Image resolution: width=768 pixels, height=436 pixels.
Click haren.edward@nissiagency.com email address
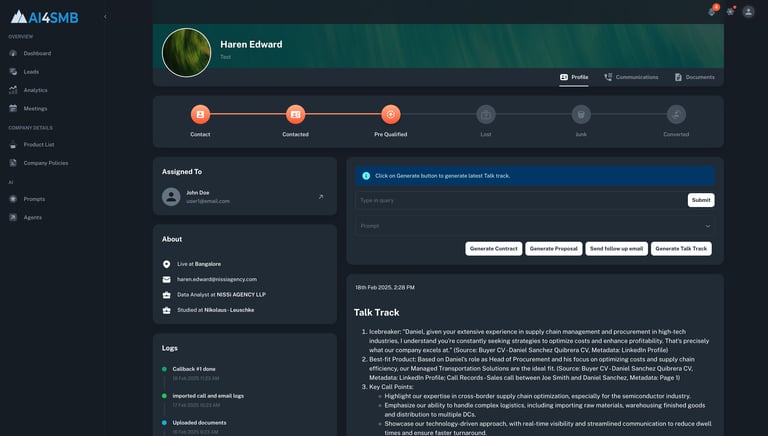pyautogui.click(x=217, y=279)
